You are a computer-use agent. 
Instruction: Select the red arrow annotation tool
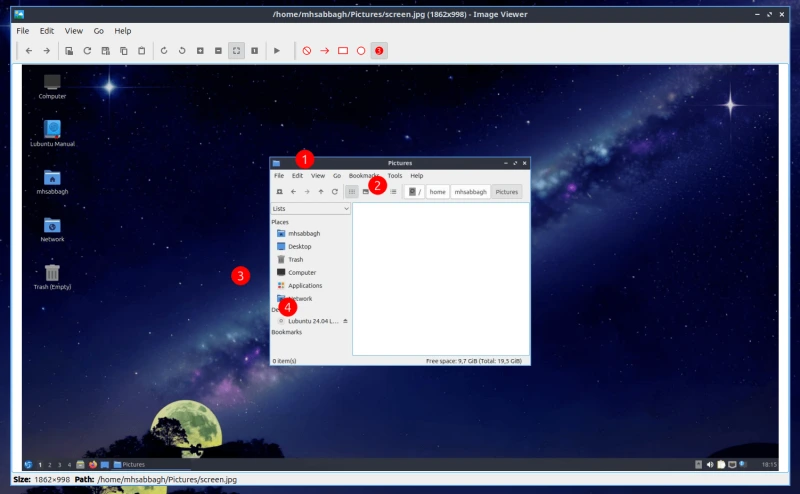click(x=324, y=51)
